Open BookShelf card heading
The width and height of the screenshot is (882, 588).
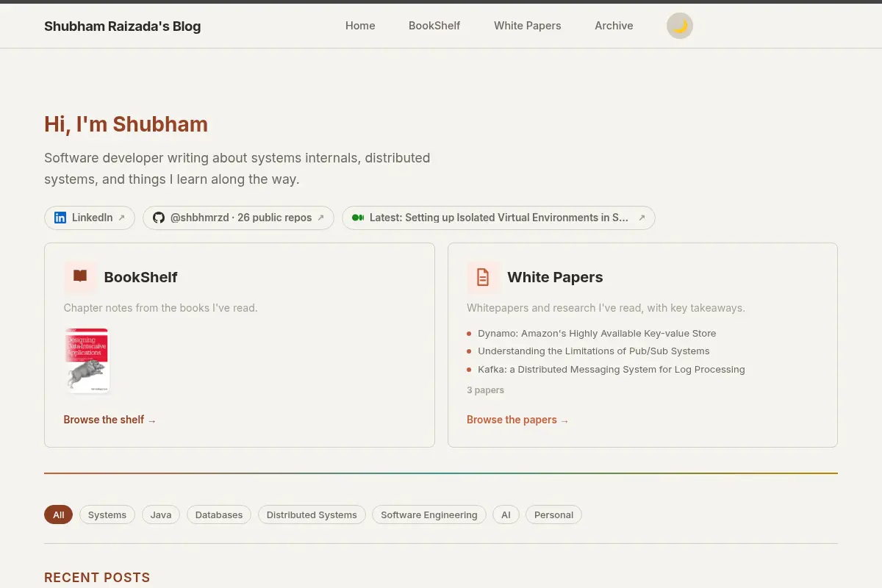(x=141, y=277)
